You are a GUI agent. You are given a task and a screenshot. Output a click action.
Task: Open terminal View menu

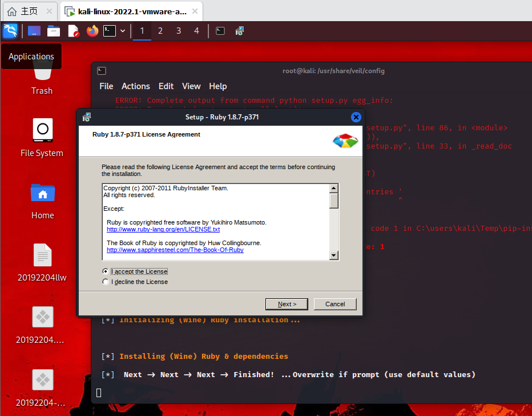[x=191, y=86]
